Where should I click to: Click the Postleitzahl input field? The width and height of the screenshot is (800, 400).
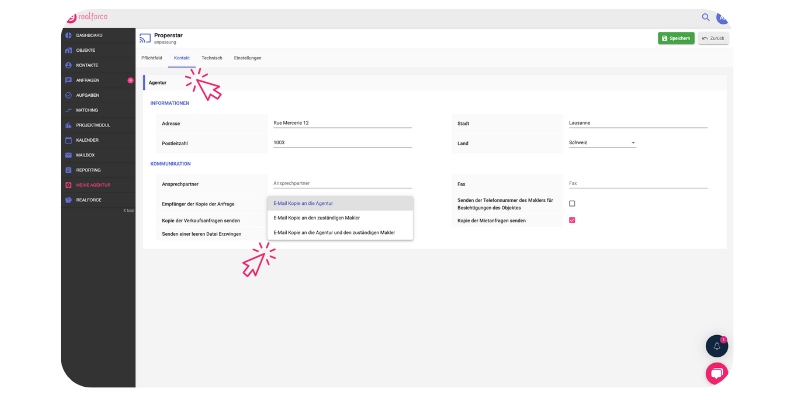click(x=342, y=143)
